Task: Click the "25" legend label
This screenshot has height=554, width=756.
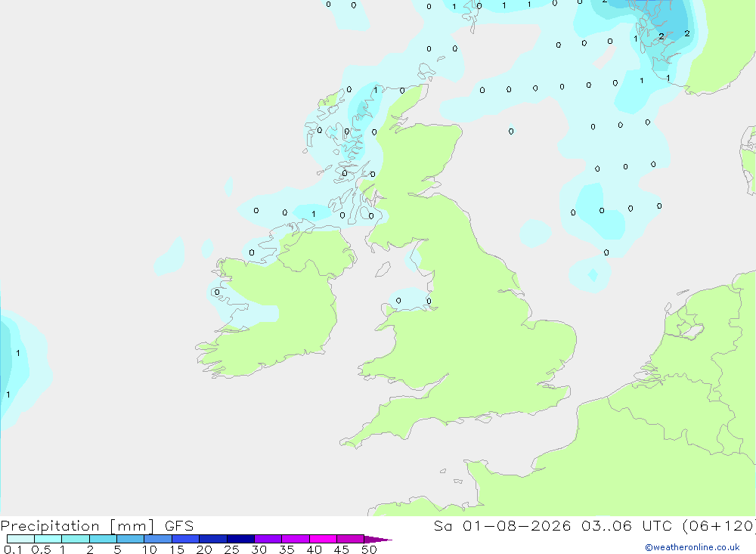Action: (x=232, y=549)
